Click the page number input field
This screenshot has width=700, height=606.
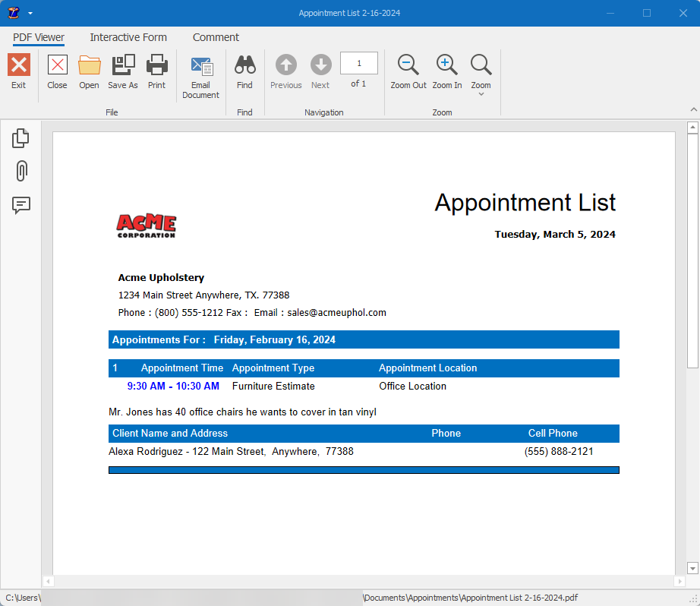(x=358, y=63)
